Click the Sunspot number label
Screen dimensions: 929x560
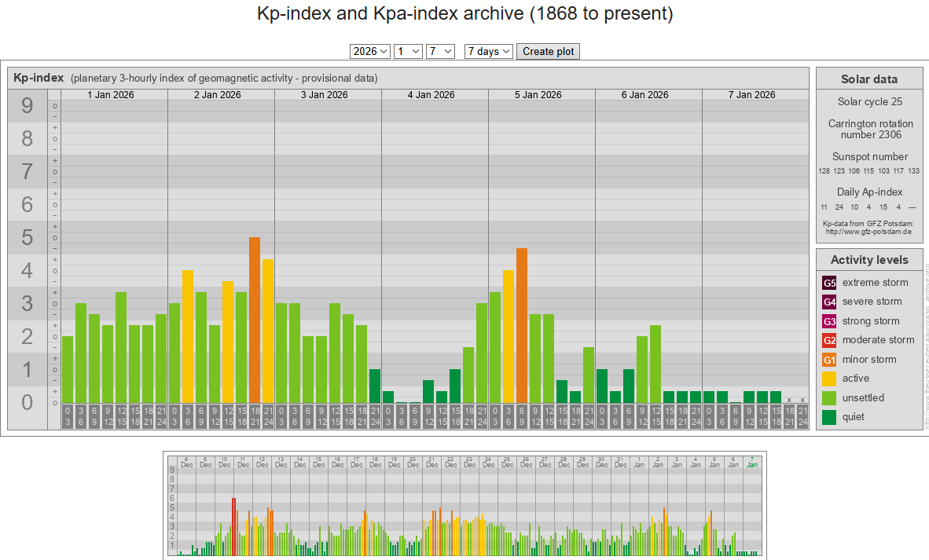pos(870,157)
